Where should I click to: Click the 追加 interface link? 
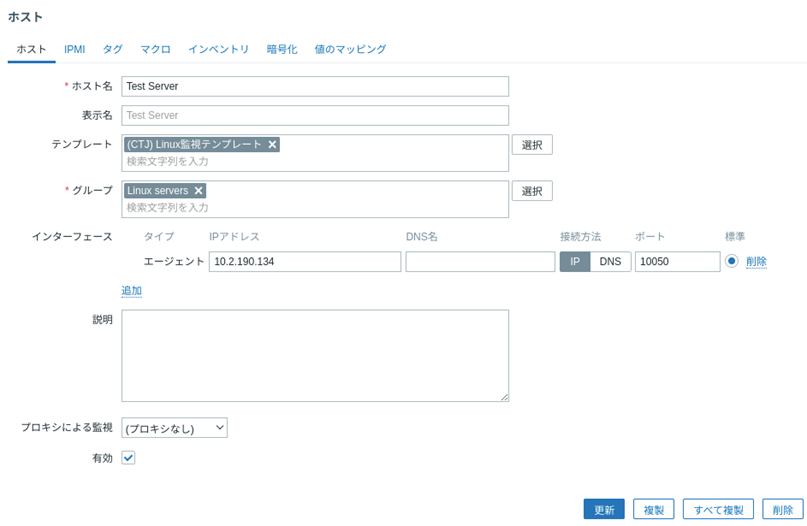point(132,291)
